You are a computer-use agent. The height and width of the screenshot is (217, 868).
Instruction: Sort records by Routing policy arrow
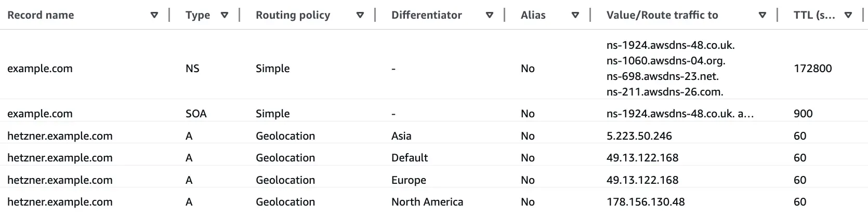click(x=360, y=16)
